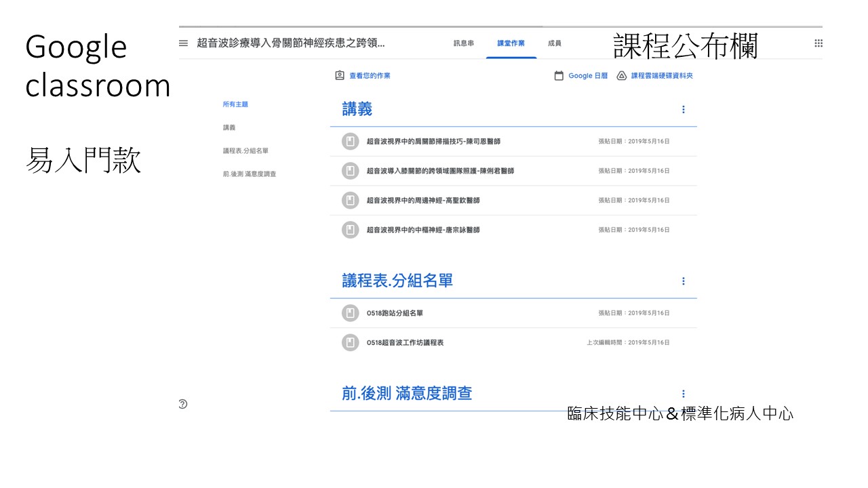Open more options for 議程表.分組名單 topic
Screen dimensions: 868x488
tap(683, 281)
